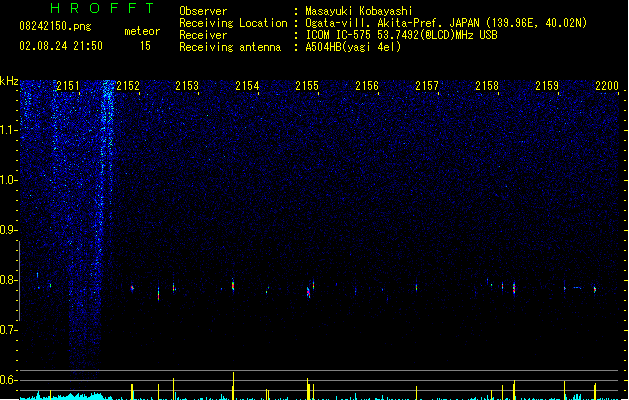Click the 2154 time axis label

tap(247, 86)
